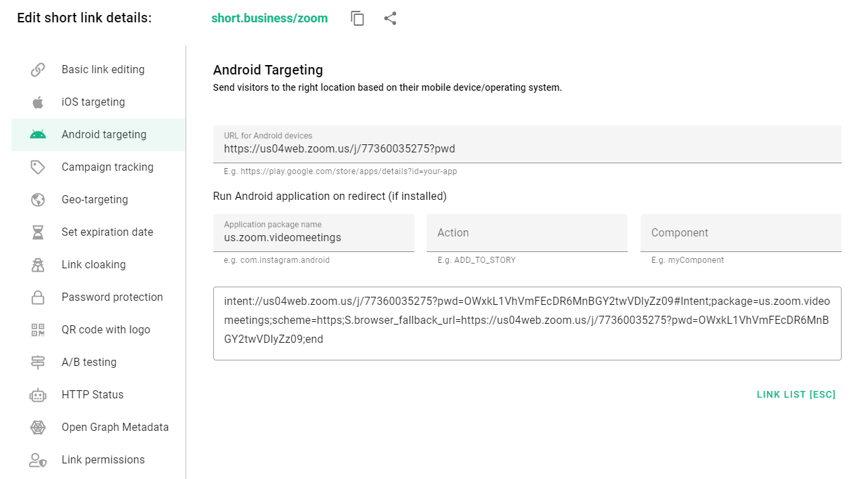This screenshot has height=479, width=868.
Task: Click the Android robot icon
Action: pyautogui.click(x=37, y=134)
